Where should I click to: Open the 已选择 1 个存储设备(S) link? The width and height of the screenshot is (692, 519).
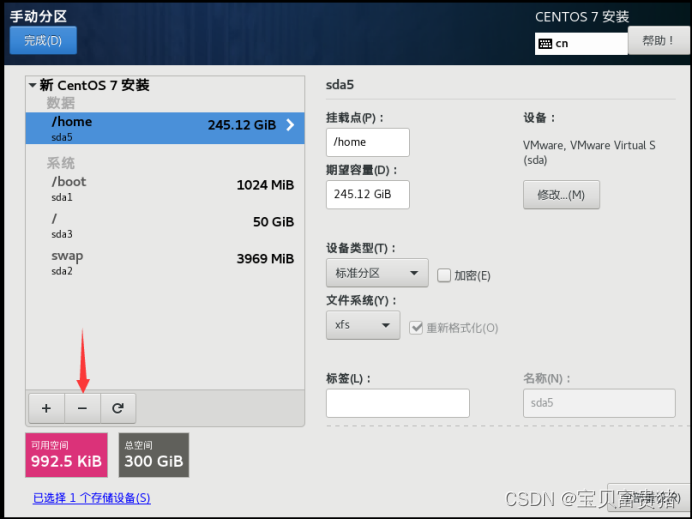[x=91, y=498]
